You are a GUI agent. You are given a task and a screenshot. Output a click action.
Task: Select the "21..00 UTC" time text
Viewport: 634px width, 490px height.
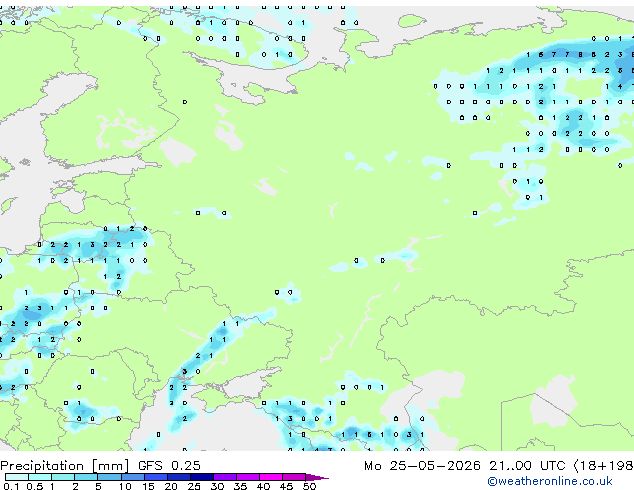point(527,466)
